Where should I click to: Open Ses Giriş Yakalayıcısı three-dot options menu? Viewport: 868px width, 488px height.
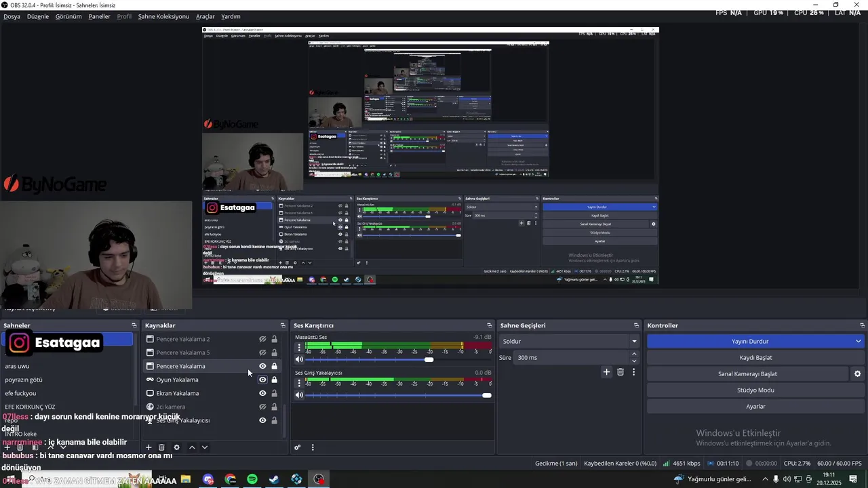point(299,383)
